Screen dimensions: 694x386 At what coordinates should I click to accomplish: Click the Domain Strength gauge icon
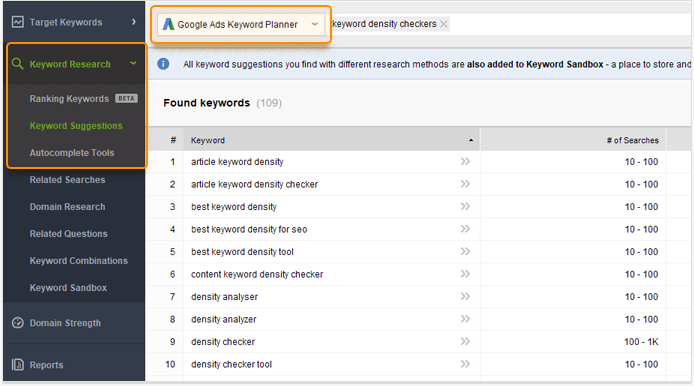[x=18, y=323]
